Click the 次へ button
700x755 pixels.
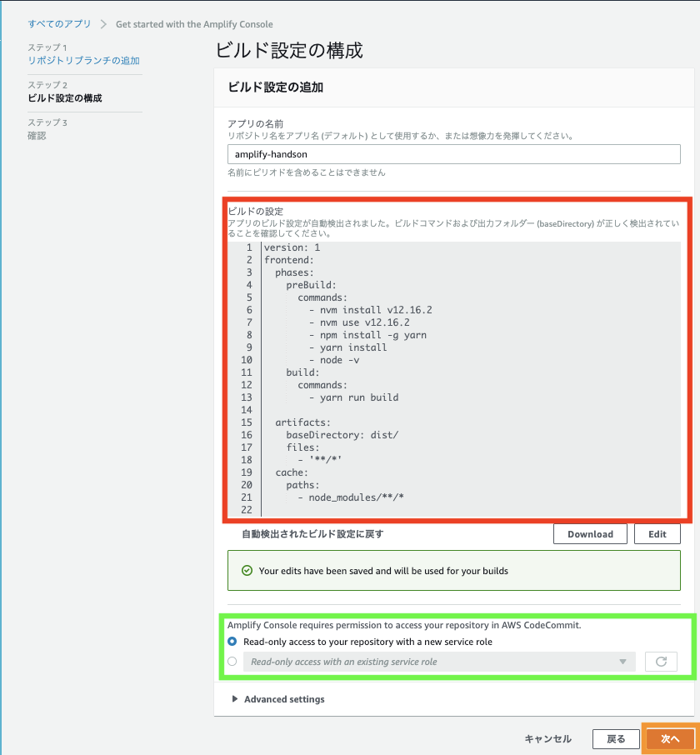[x=670, y=738]
